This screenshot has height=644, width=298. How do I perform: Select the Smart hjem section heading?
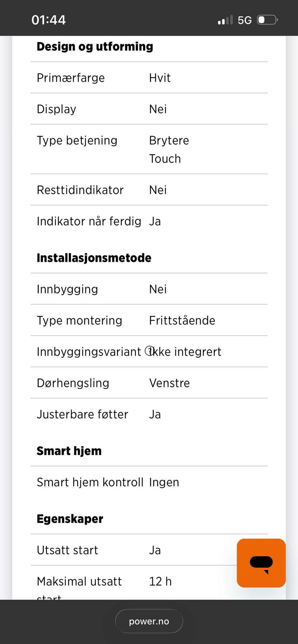click(69, 451)
